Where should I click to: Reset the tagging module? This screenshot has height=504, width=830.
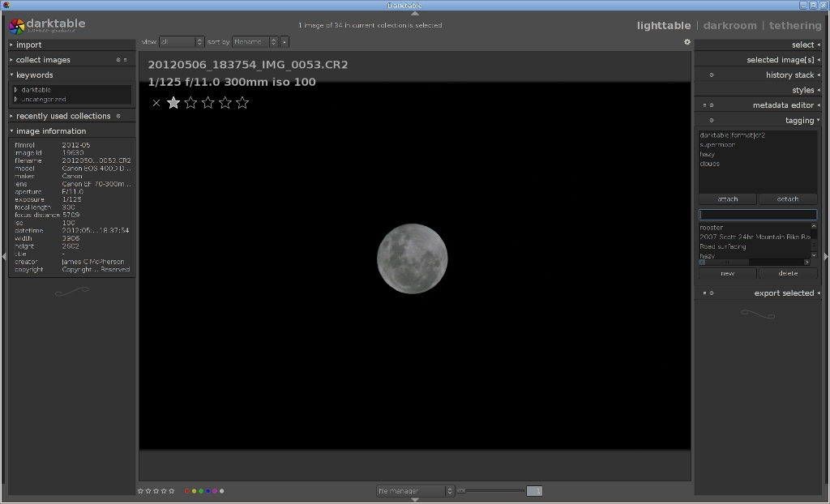pyautogui.click(x=712, y=120)
